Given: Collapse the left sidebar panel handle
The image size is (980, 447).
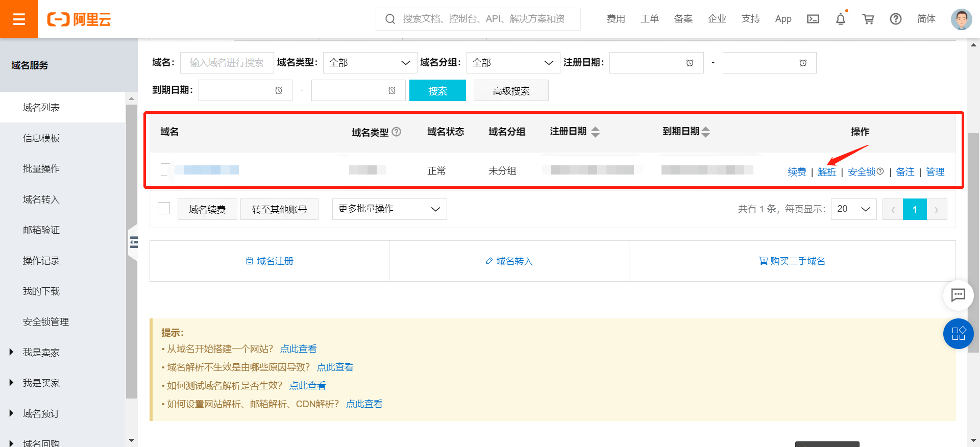Looking at the screenshot, I should click(133, 242).
